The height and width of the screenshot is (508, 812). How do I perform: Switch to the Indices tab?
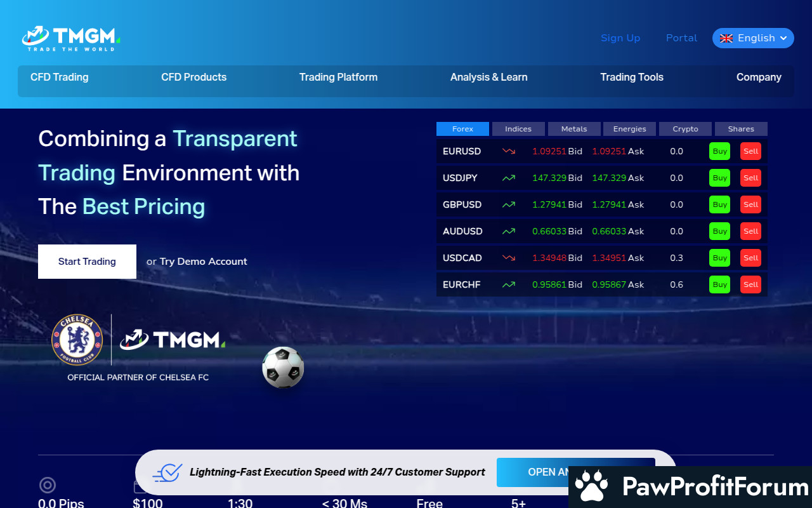(x=518, y=129)
